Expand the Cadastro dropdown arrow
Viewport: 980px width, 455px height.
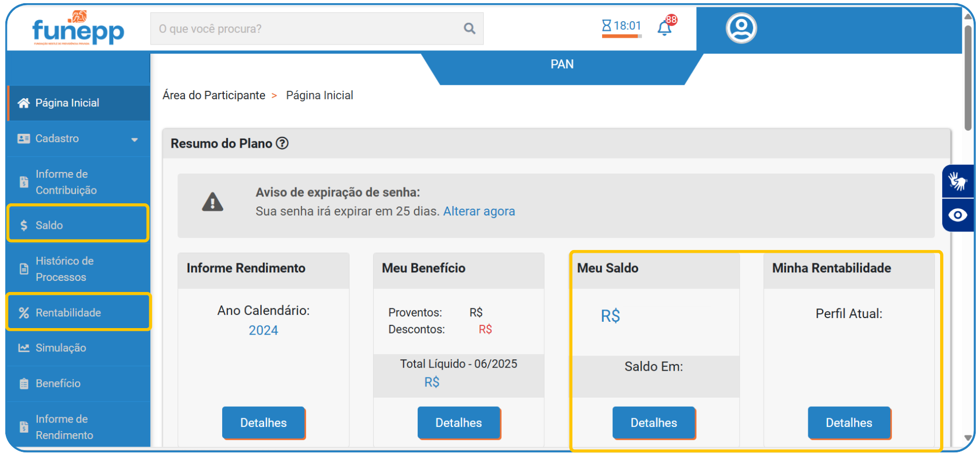pyautogui.click(x=134, y=140)
